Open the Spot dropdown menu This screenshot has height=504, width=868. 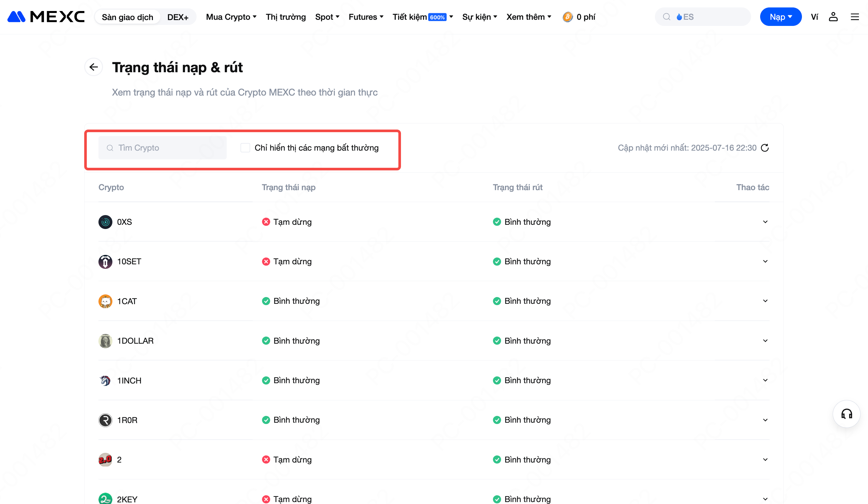pos(327,17)
